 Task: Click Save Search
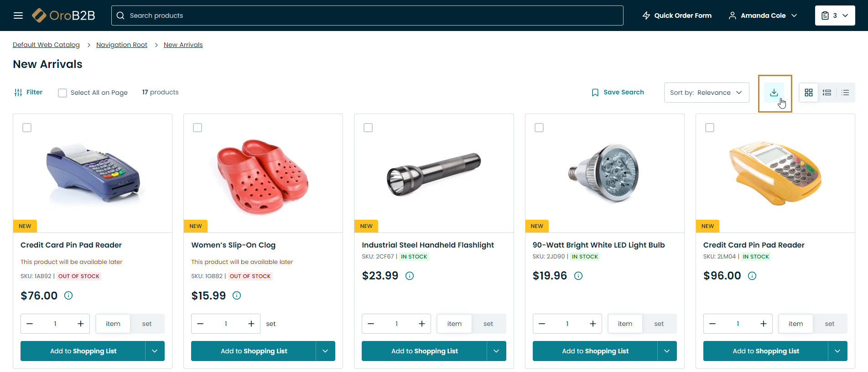click(618, 92)
